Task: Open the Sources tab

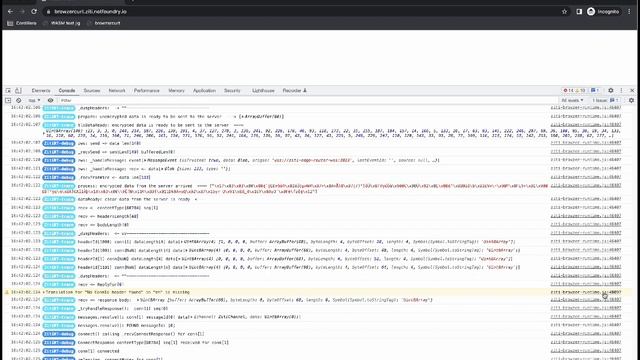Action: pos(92,91)
